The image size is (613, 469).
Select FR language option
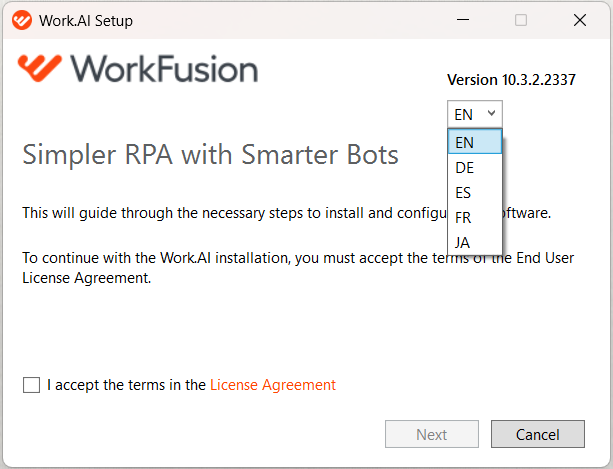[x=475, y=218]
